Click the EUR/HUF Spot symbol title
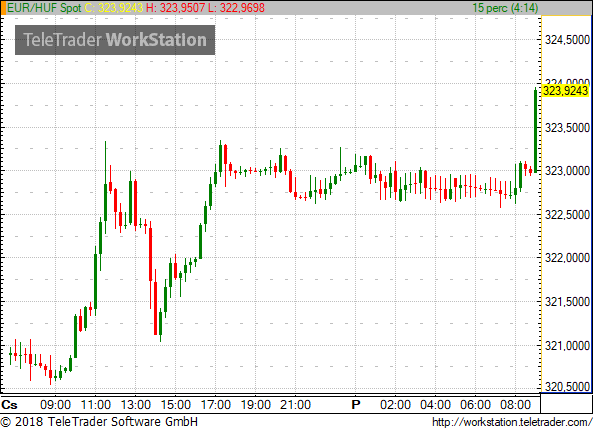Image resolution: width=593 pixels, height=431 pixels. pyautogui.click(x=44, y=8)
